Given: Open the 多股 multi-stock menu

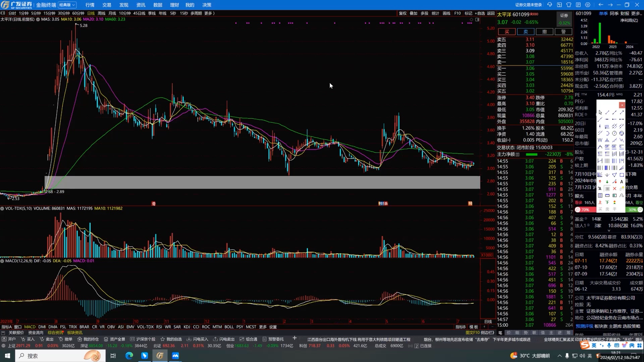Looking at the screenshot, I should [x=424, y=13].
